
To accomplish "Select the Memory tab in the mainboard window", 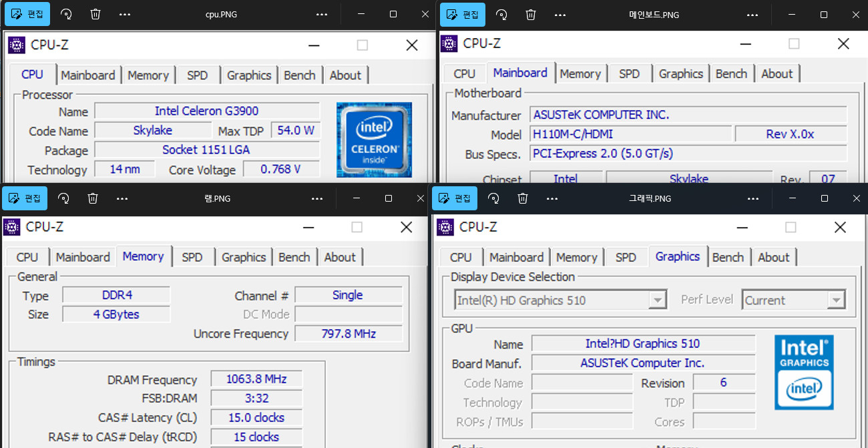I will coord(580,73).
